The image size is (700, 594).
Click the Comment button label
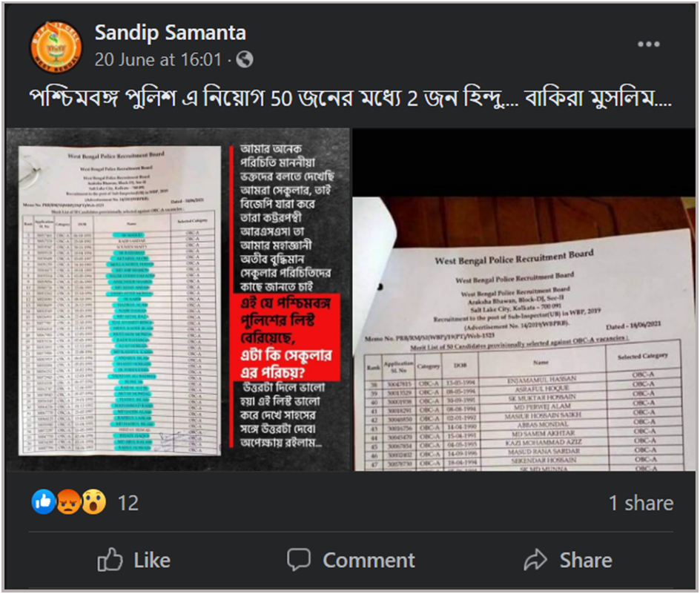pyautogui.click(x=369, y=560)
